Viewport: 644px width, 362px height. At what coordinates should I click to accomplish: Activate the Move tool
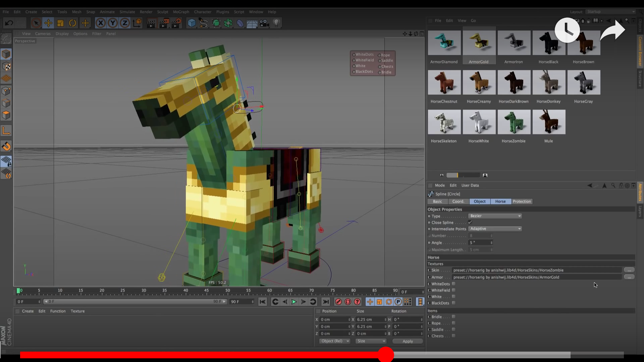coord(48,23)
